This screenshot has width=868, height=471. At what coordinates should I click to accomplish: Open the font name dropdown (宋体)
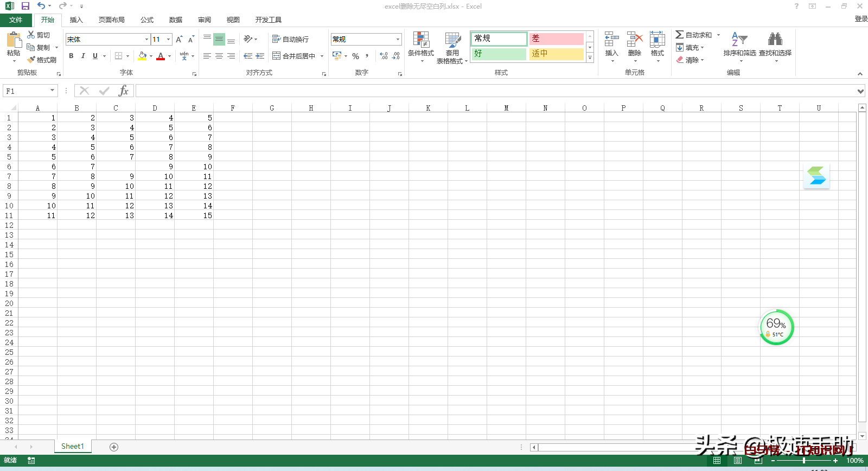[x=146, y=40]
